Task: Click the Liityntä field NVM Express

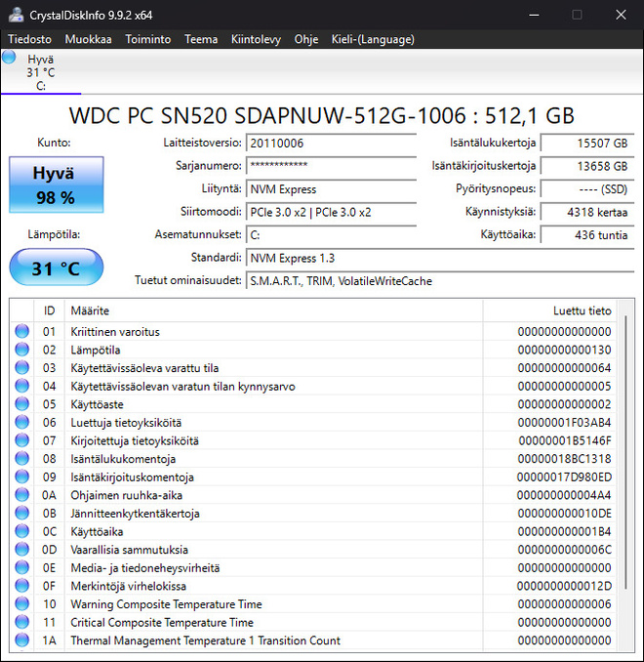Action: [x=332, y=188]
